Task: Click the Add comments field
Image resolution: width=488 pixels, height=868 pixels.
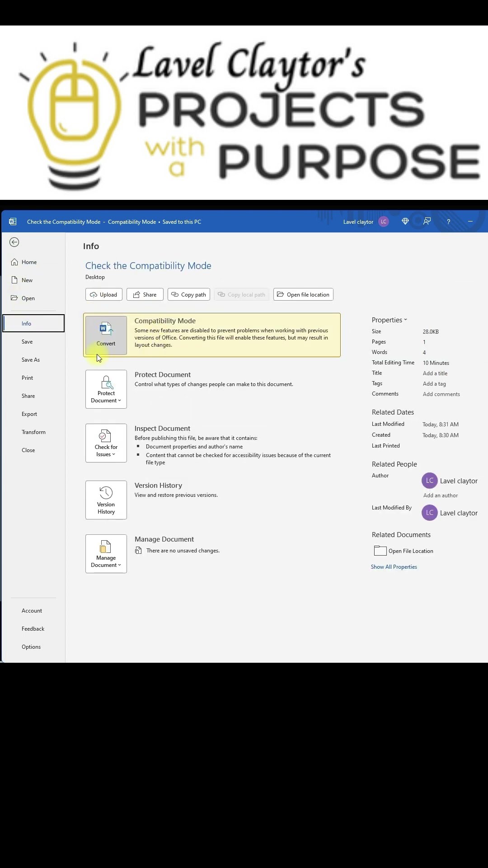Action: pos(441,394)
